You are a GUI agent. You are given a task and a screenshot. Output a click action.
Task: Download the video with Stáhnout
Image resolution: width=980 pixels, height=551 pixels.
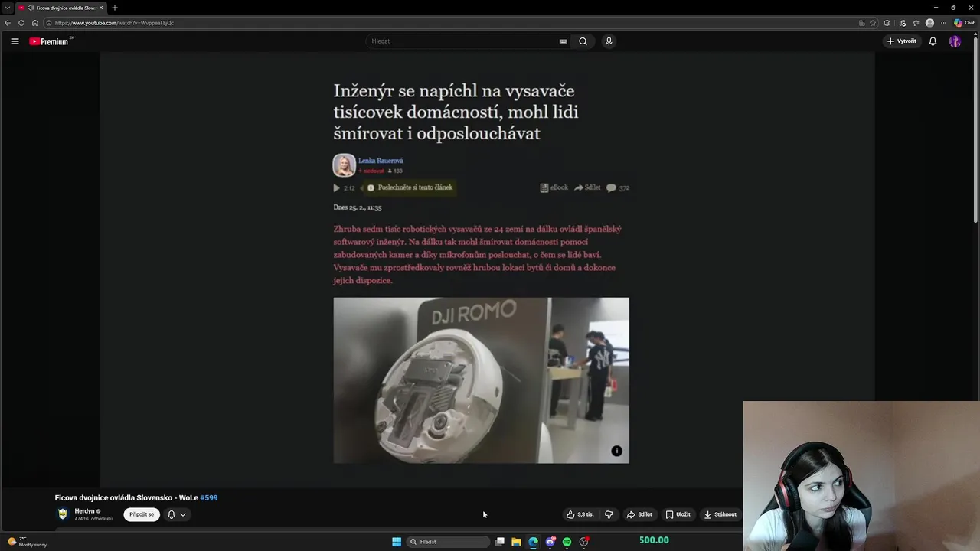[720, 514]
